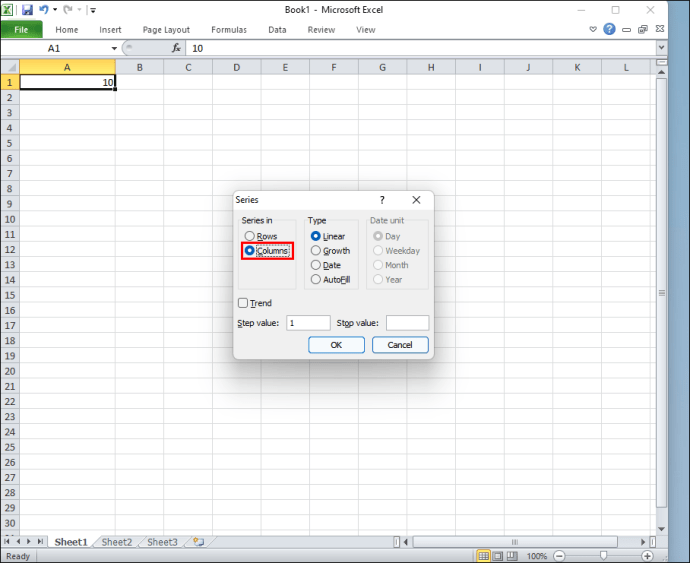Click the zoom slider handle

tap(603, 556)
